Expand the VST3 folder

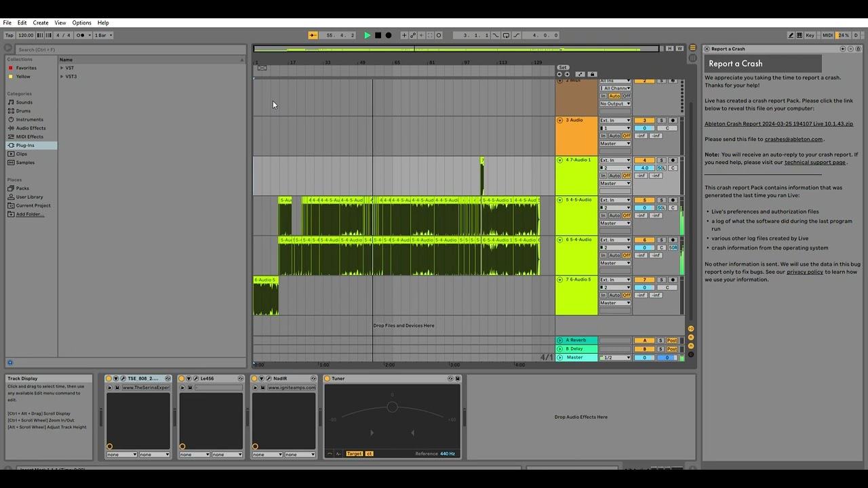pos(62,77)
